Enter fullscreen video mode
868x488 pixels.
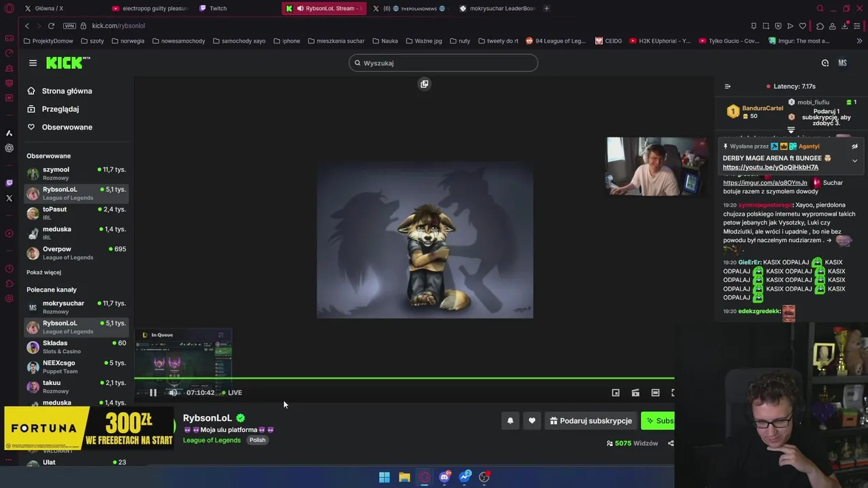point(672,392)
